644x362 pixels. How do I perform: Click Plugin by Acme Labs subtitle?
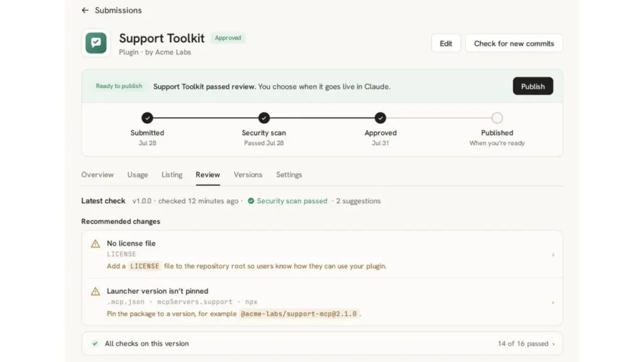tap(155, 52)
